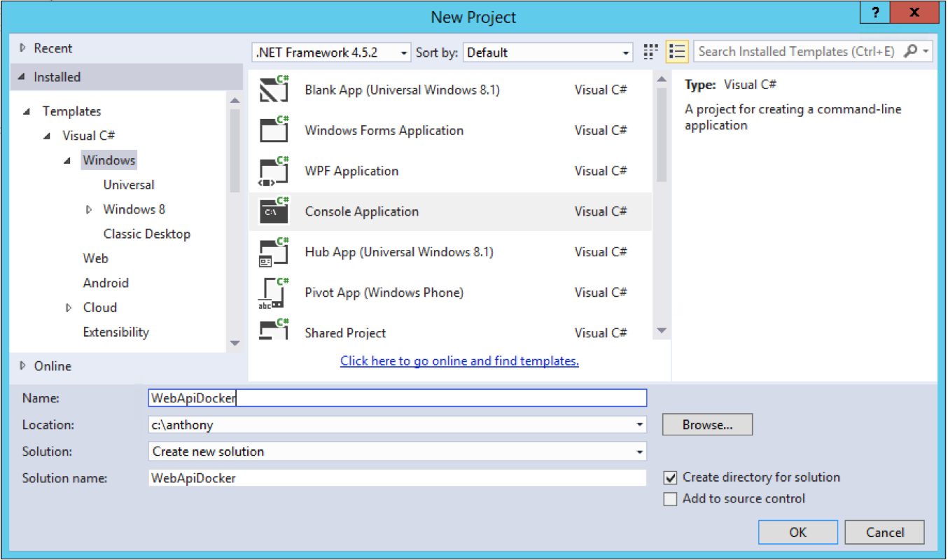Image resolution: width=948 pixels, height=560 pixels.
Task: Open the search options dropdown arrow
Action: (x=926, y=52)
